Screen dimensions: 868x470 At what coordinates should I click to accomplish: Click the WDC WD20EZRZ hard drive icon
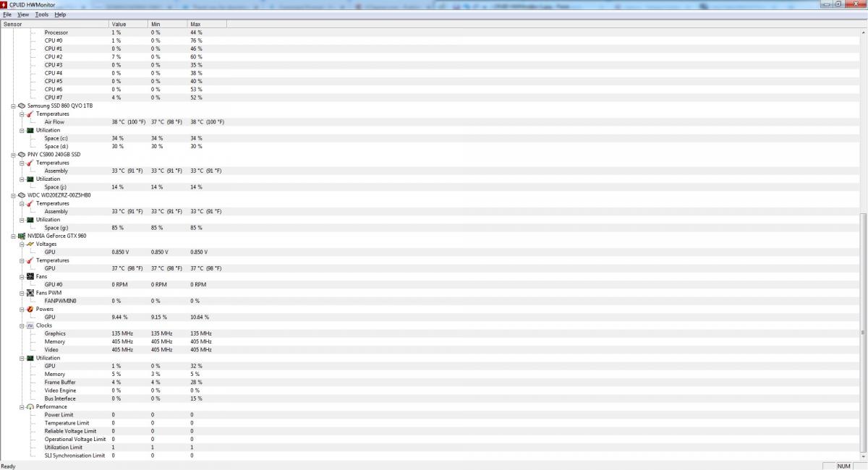click(x=22, y=195)
